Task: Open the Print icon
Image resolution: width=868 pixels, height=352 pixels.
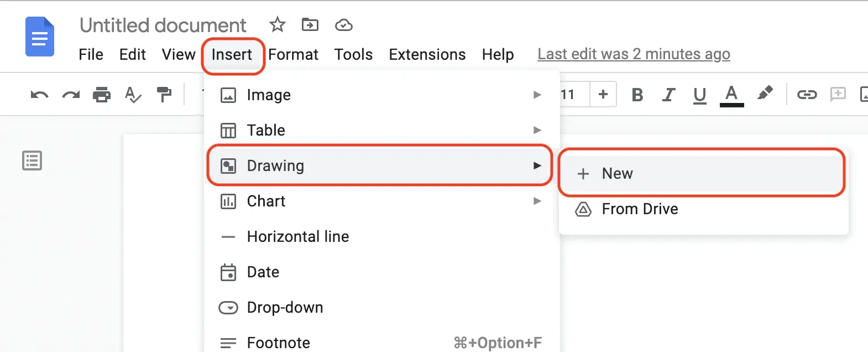Action: tap(102, 95)
